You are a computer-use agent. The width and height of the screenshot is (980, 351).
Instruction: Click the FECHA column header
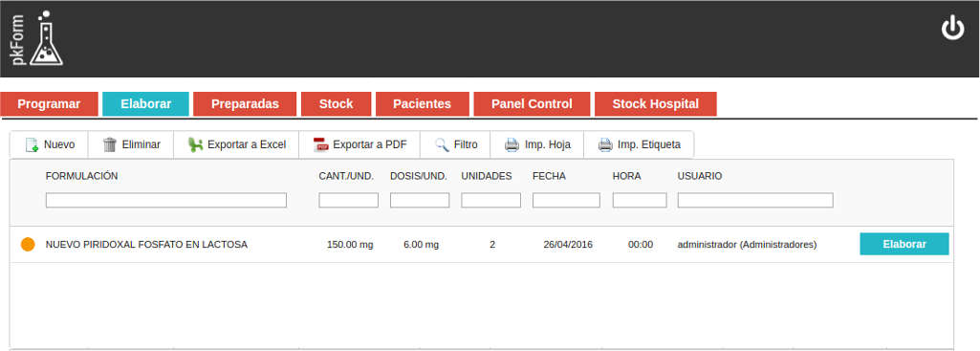point(550,176)
